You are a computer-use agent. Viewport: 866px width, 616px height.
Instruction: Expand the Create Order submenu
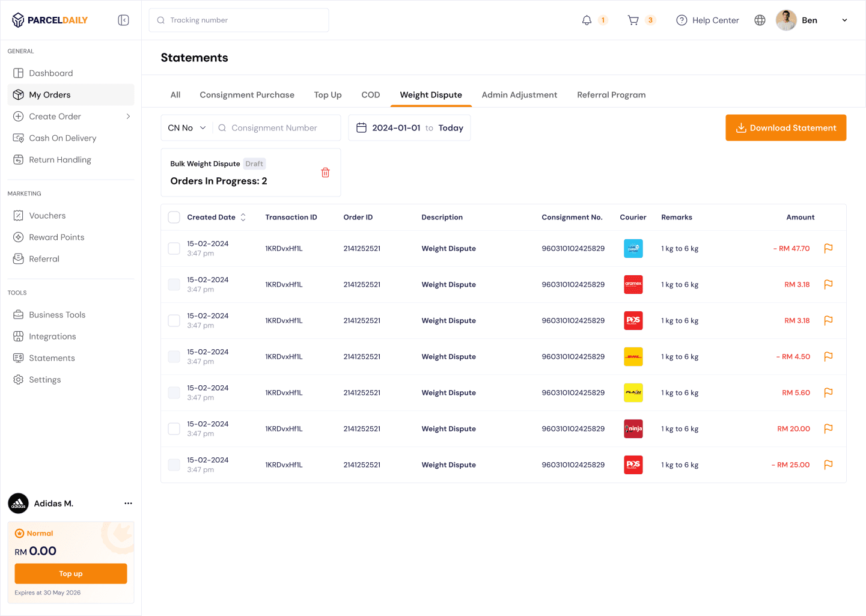tap(128, 117)
